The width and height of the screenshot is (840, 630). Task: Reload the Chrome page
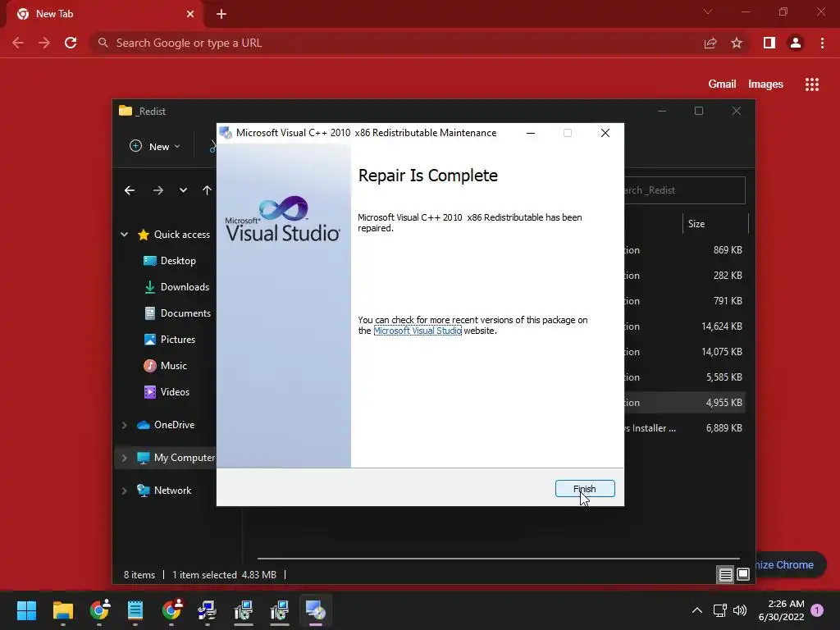click(x=71, y=43)
